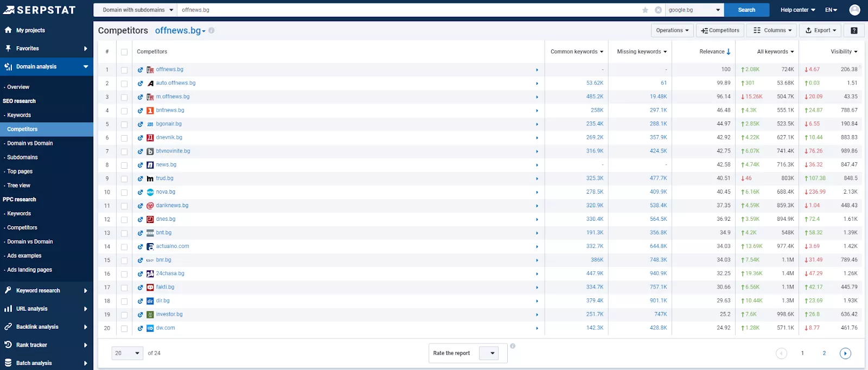Click the 24chasa.bg favicon
Viewport: 868px width, 370px height.
150,274
